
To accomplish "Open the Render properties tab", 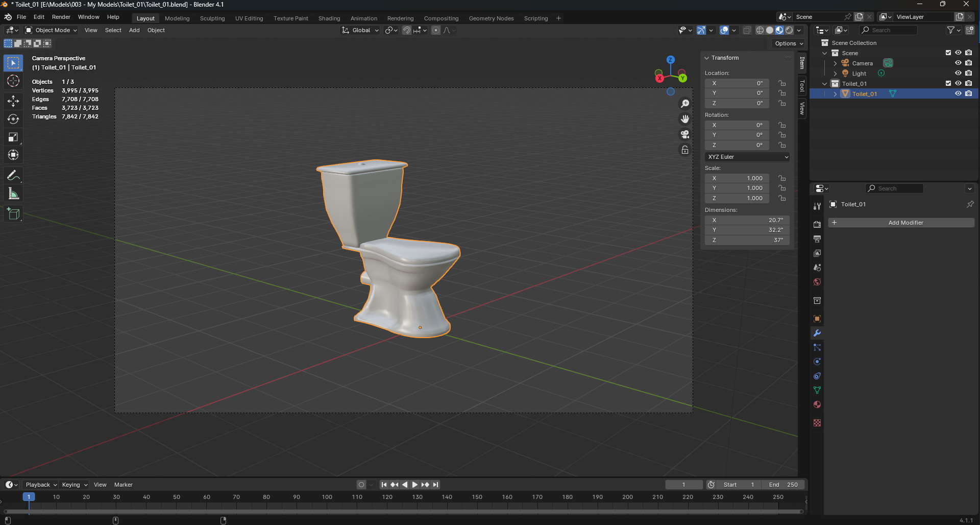I will pyautogui.click(x=817, y=224).
